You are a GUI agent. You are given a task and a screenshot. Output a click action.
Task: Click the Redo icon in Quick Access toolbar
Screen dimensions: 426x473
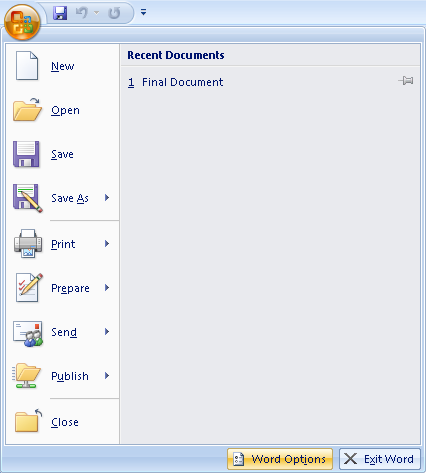coord(114,13)
